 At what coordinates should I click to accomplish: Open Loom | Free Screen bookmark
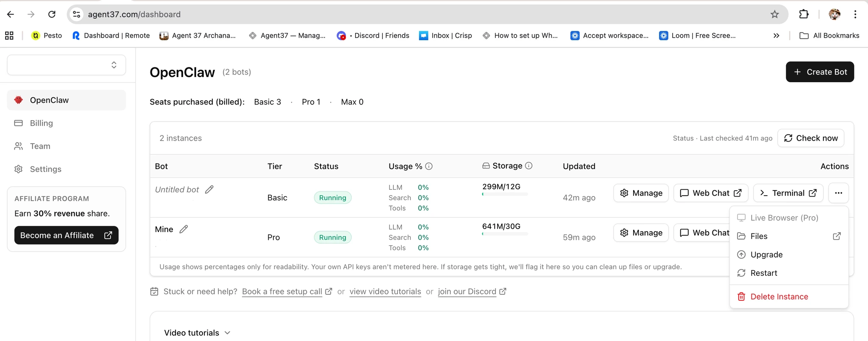point(698,36)
